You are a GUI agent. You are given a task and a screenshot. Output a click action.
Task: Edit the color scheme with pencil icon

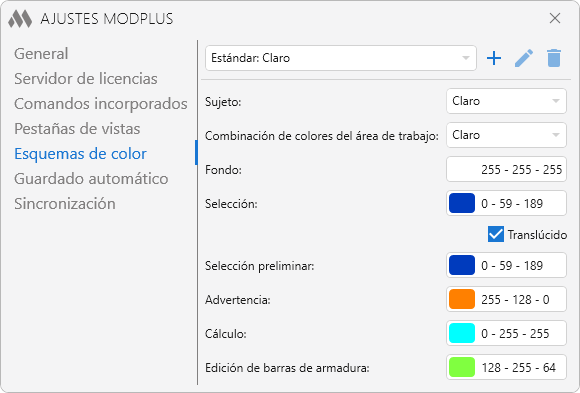[x=524, y=58]
